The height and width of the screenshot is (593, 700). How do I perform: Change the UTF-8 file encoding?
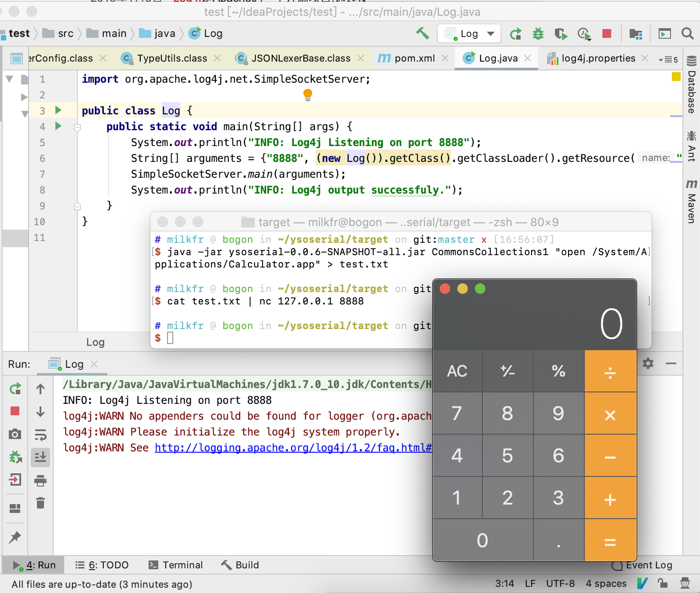[x=560, y=583]
